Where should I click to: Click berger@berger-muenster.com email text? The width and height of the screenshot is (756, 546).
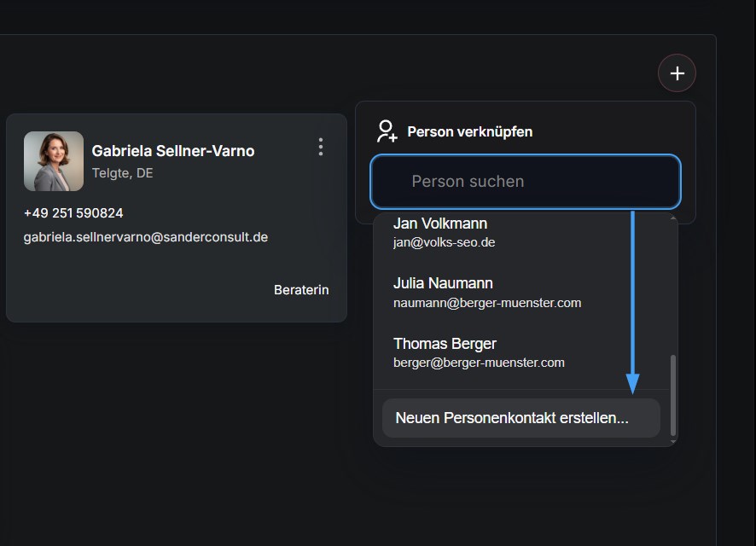tap(479, 363)
